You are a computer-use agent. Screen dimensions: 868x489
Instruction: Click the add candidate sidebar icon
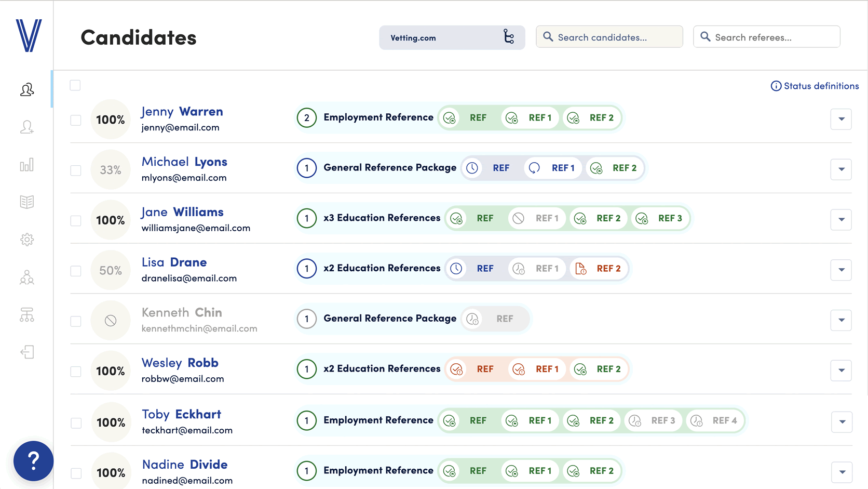point(27,127)
